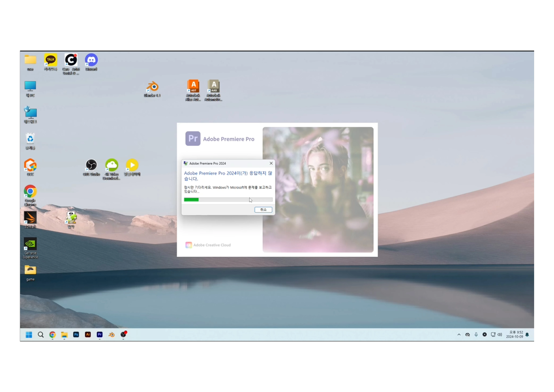This screenshot has height=392, width=554.
Task: Close the Adobe Premiere Pro 2024 dialog
Action: click(271, 163)
